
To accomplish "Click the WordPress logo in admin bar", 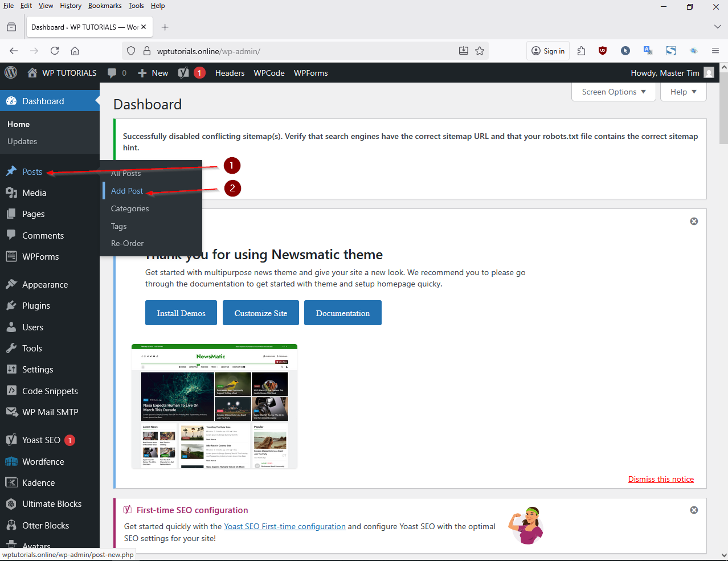I will [11, 73].
